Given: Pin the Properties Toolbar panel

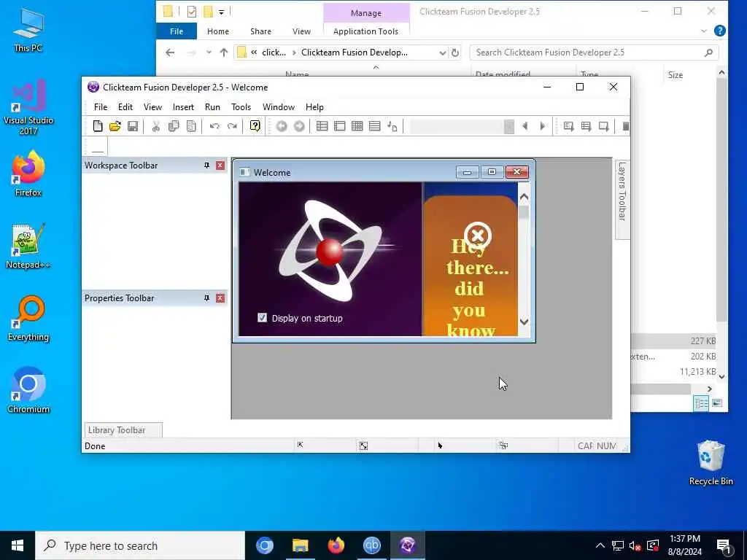Looking at the screenshot, I should pos(206,298).
